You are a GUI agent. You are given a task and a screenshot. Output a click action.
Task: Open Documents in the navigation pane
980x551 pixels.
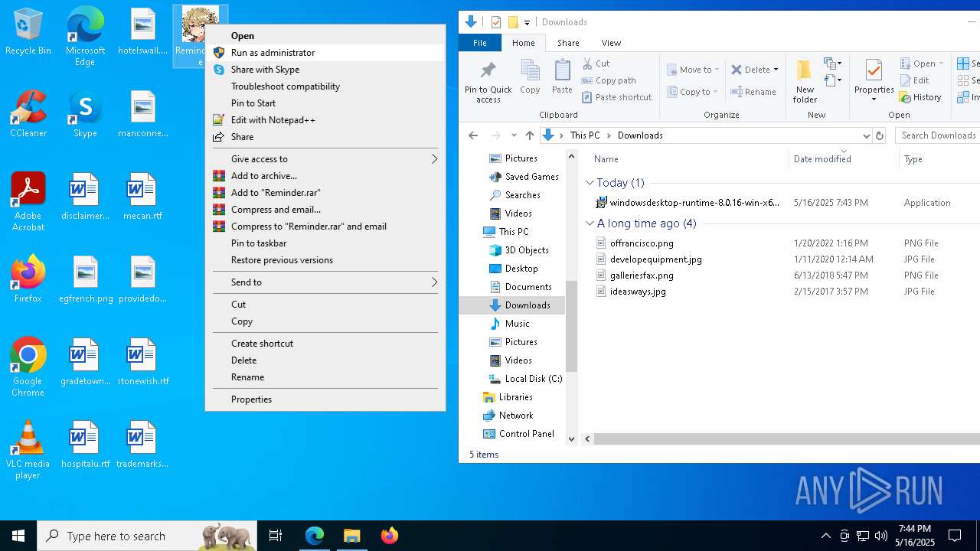point(520,287)
